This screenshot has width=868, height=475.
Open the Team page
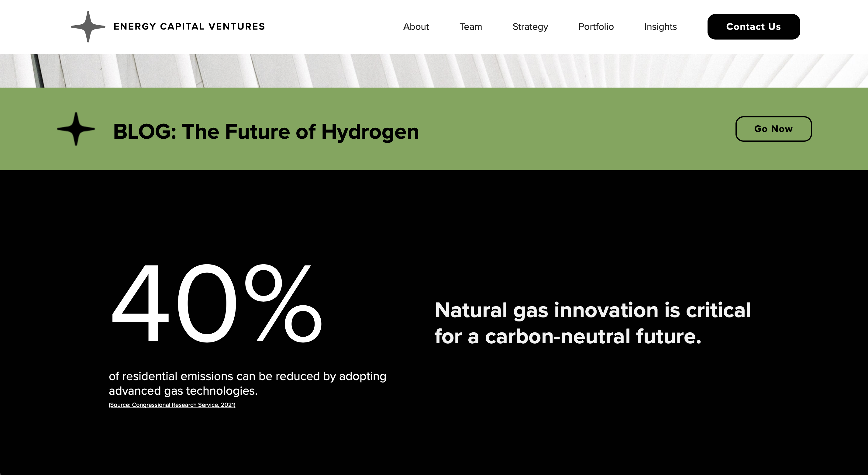point(471,27)
